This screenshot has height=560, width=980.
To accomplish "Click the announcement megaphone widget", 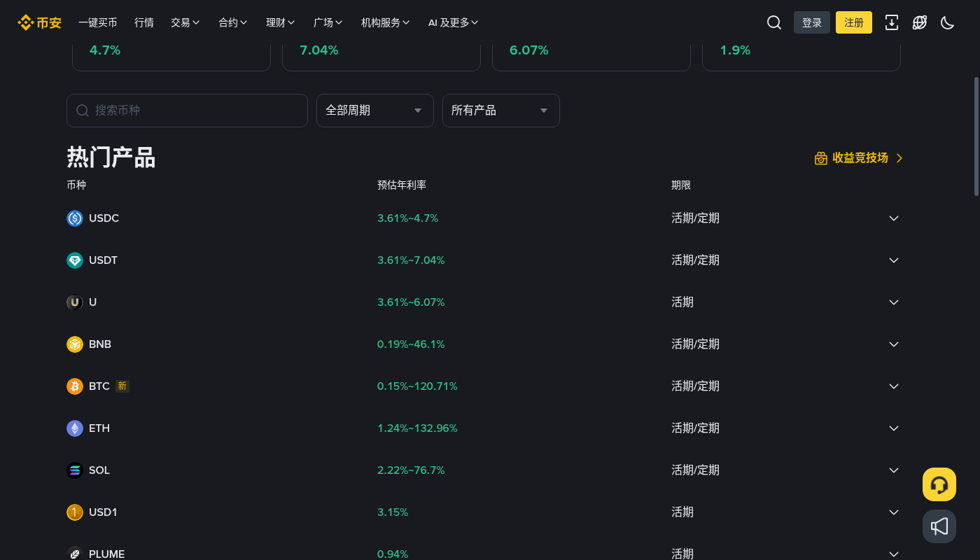I will 939,526.
